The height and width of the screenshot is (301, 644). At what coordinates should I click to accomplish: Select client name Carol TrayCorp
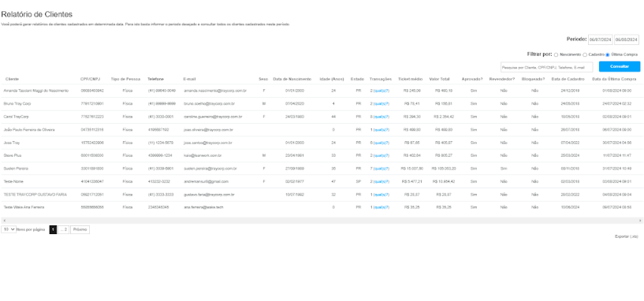[17, 117]
